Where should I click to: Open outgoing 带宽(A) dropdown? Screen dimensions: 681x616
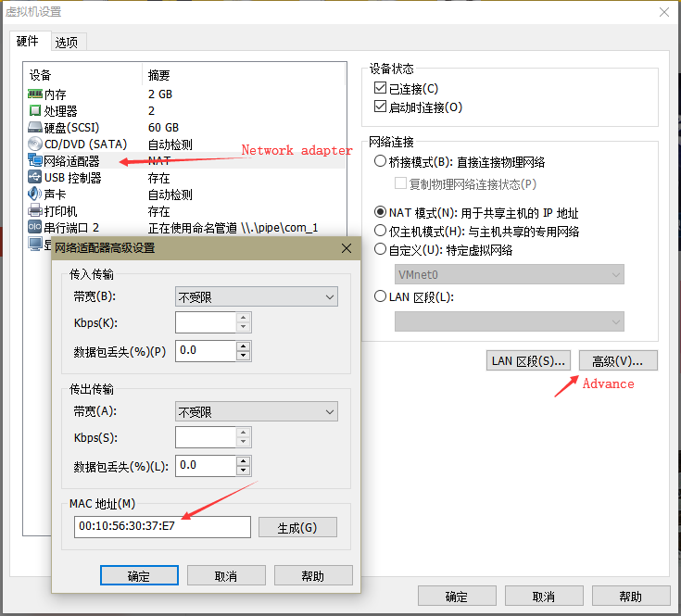pos(257,411)
